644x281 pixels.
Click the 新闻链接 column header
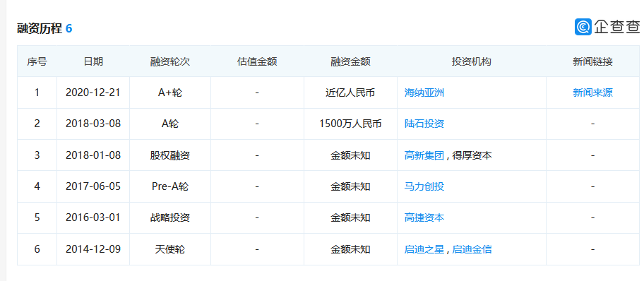pos(592,61)
